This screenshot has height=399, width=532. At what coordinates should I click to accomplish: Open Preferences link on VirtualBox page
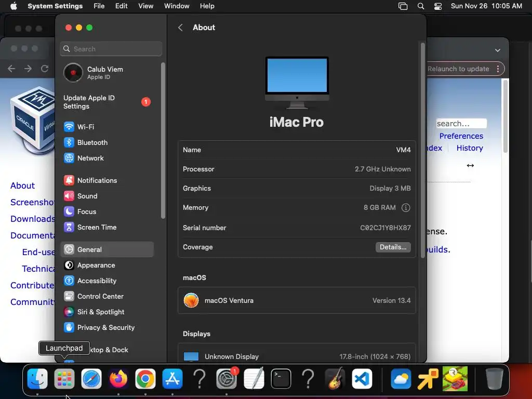click(x=461, y=136)
